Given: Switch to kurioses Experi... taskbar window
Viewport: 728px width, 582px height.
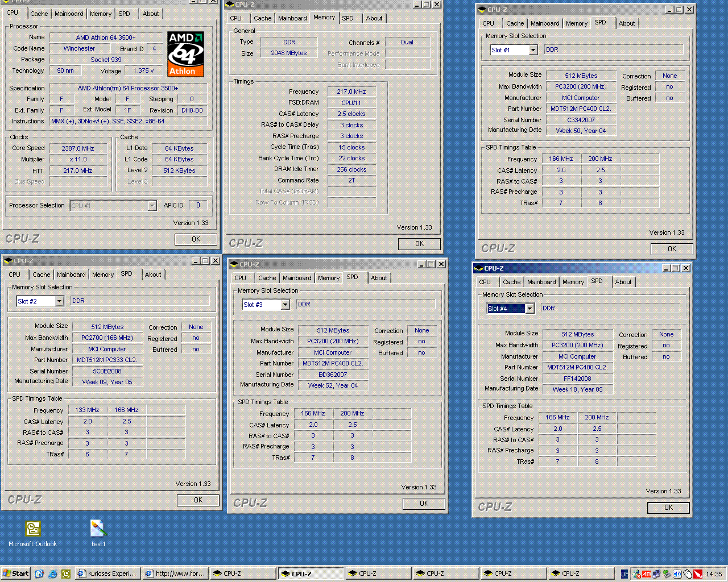Looking at the screenshot, I should pyautogui.click(x=107, y=573).
